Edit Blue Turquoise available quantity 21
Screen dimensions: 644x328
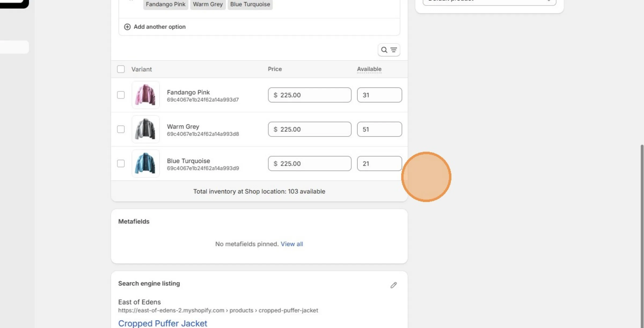pyautogui.click(x=379, y=163)
